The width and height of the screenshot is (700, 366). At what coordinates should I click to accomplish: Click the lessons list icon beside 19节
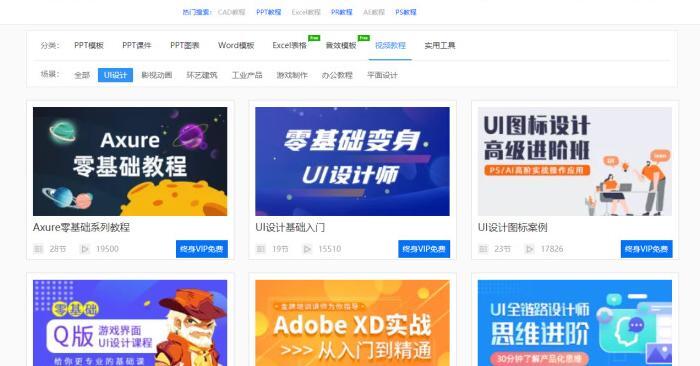tap(261, 249)
